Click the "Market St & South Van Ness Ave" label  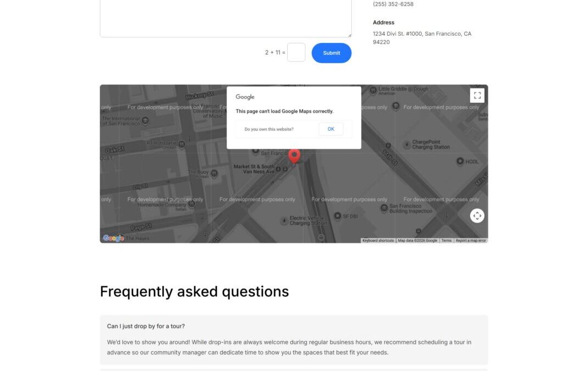click(x=254, y=169)
